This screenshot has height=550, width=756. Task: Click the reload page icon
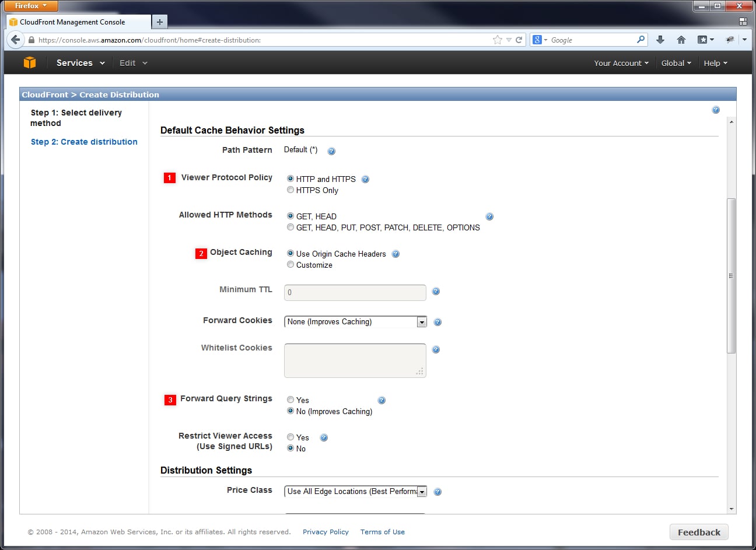click(x=519, y=40)
